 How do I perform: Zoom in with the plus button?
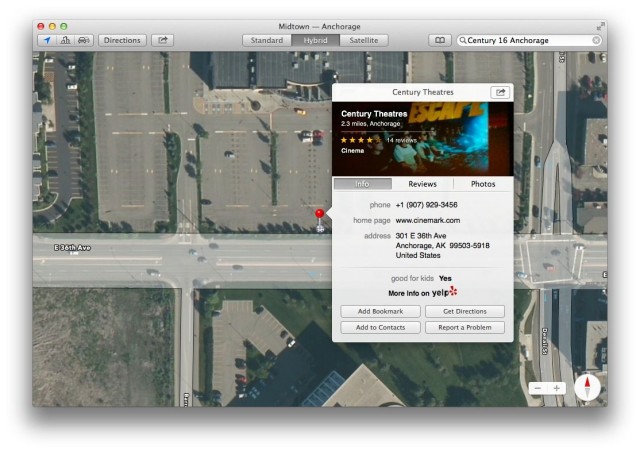[x=557, y=388]
